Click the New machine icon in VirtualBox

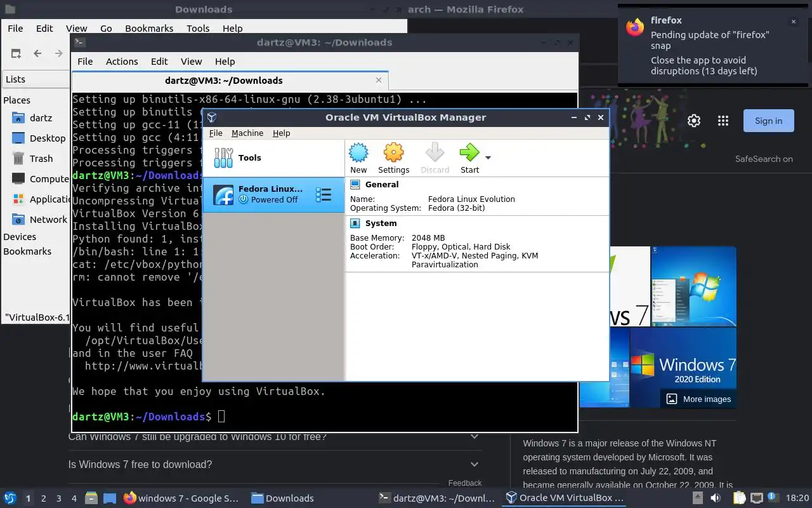[x=358, y=158]
